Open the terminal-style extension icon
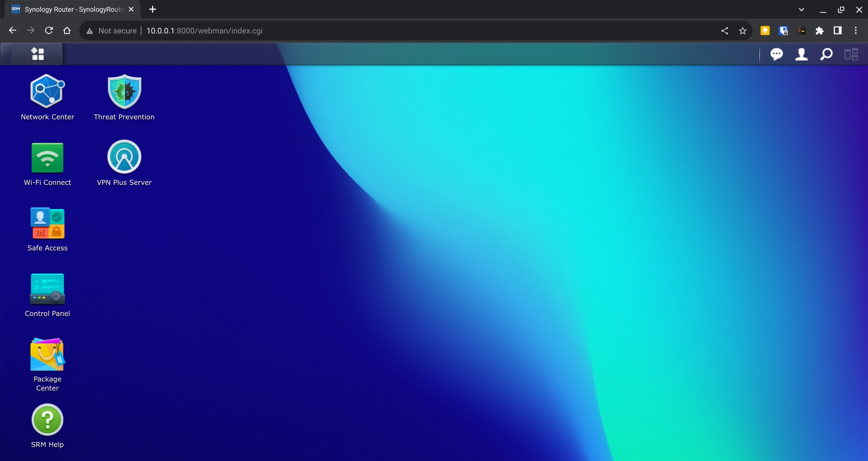 [x=802, y=31]
